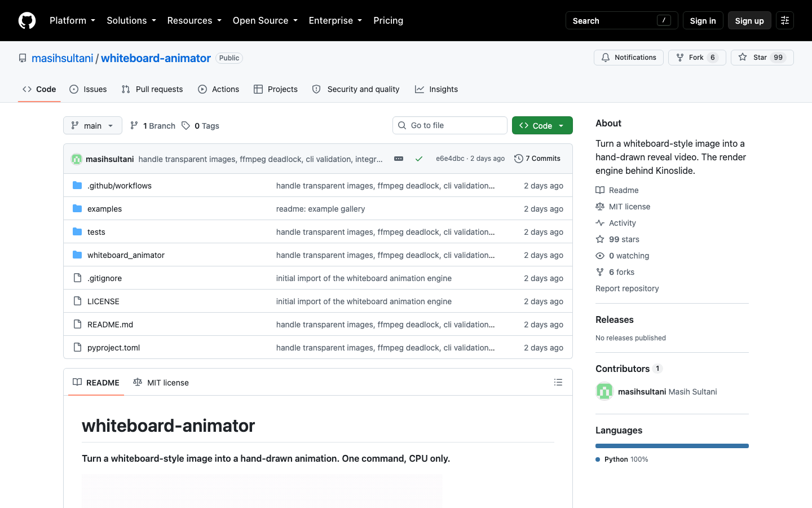This screenshot has height=508, width=812.
Task: Click the Sign up button
Action: [749, 20]
